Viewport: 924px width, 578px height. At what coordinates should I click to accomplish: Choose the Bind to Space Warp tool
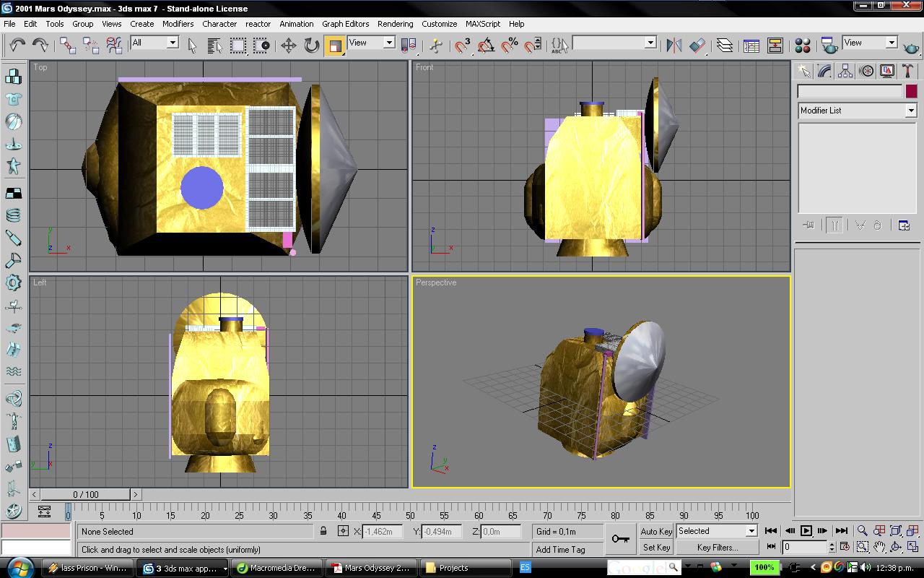tap(114, 46)
